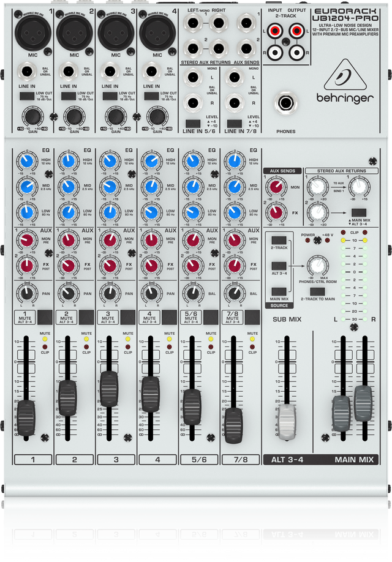Screen dimensions: 392x562
Task: Click the channel 3 fader handle
Action: [108, 385]
